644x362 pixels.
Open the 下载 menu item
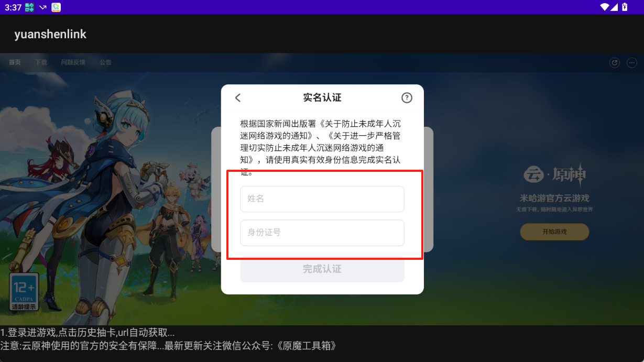click(x=41, y=62)
